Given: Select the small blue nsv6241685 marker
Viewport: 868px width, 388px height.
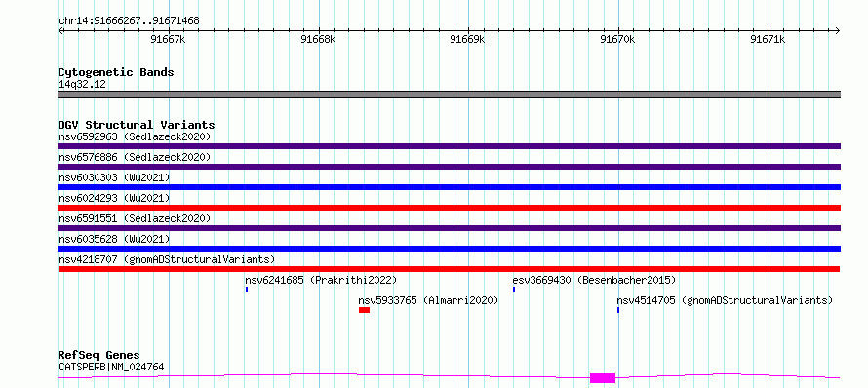Looking at the screenshot, I should 247,290.
